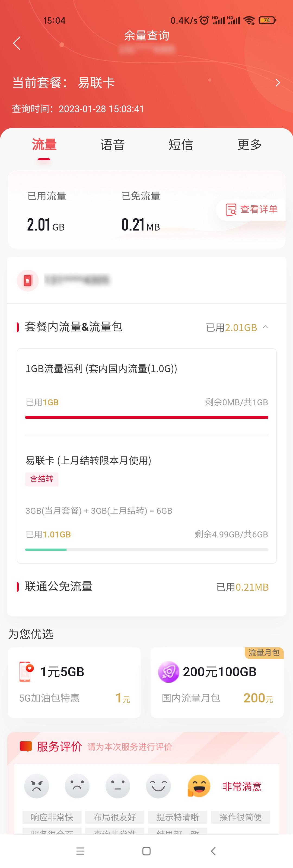
Task: Tap the red SIM card icon
Action: pos(28,280)
